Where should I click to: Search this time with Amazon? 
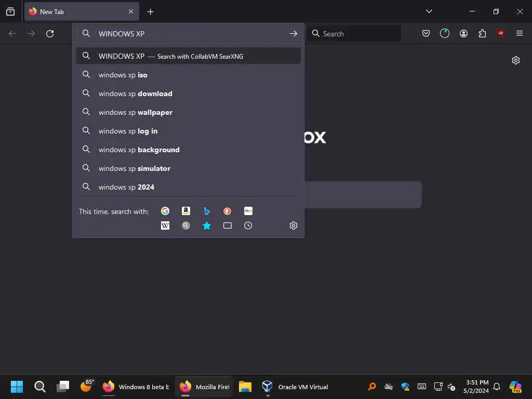pyautogui.click(x=186, y=211)
